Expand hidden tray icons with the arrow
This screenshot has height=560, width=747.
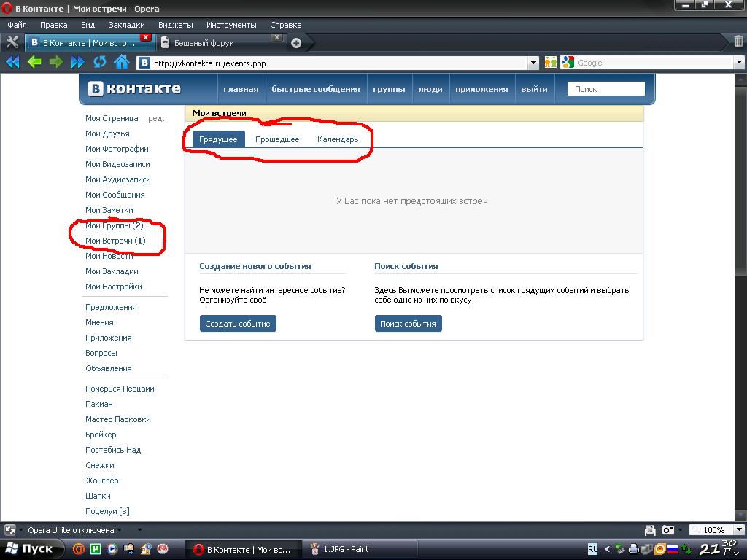tap(607, 549)
